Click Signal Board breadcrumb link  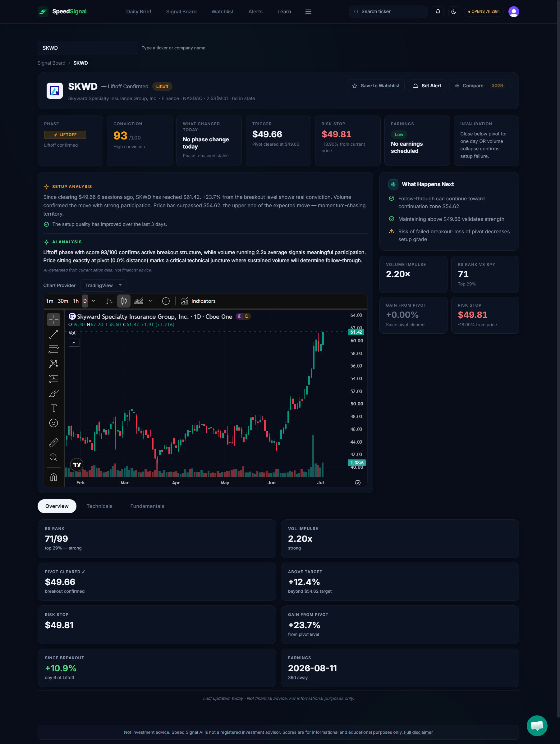(x=52, y=63)
